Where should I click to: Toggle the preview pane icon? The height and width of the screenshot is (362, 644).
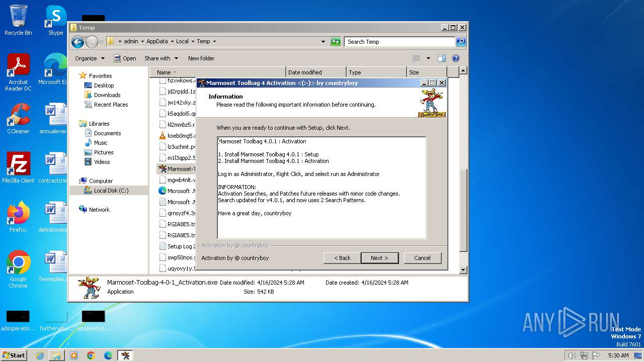[x=441, y=58]
